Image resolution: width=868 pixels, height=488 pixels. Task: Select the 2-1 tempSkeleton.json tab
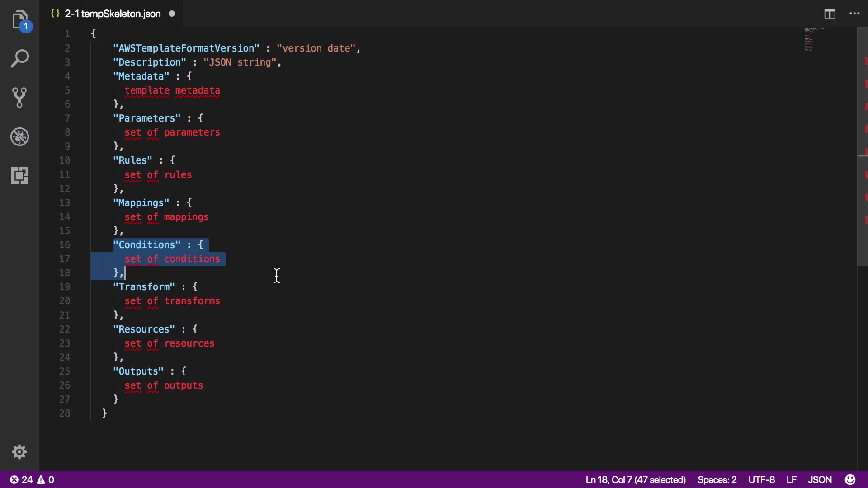(x=113, y=14)
